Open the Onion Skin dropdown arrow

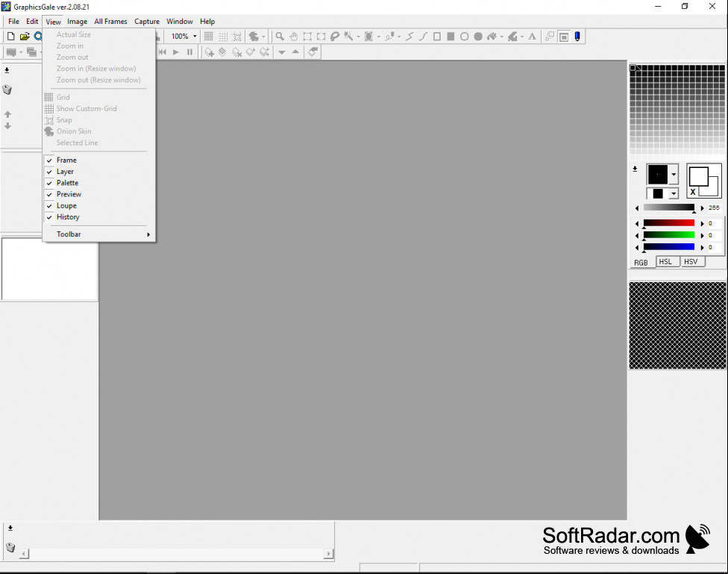point(264,37)
